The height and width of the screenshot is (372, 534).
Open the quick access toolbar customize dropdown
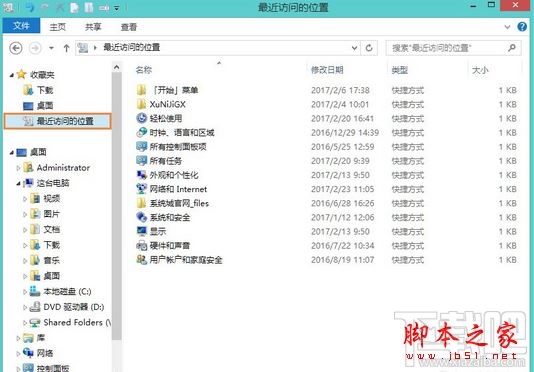(117, 7)
